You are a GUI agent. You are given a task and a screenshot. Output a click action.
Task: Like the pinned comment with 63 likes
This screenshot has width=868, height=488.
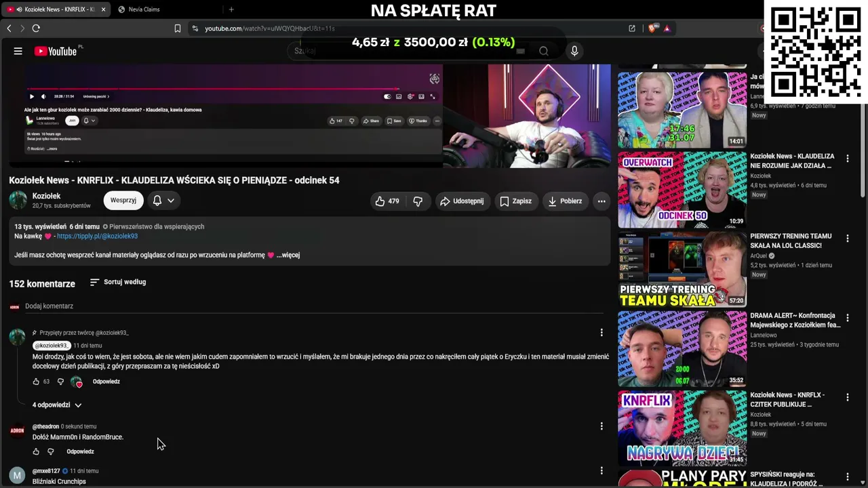[x=36, y=382]
